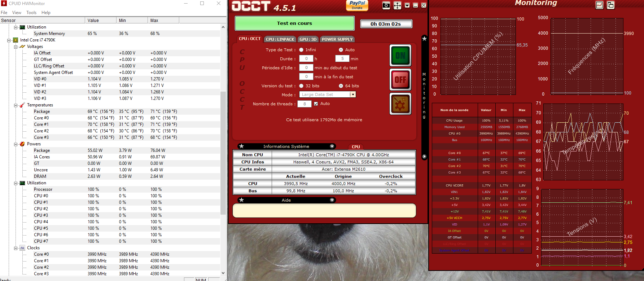Select the Infini test type option
The height and width of the screenshot is (281, 644).
pyautogui.click(x=301, y=50)
